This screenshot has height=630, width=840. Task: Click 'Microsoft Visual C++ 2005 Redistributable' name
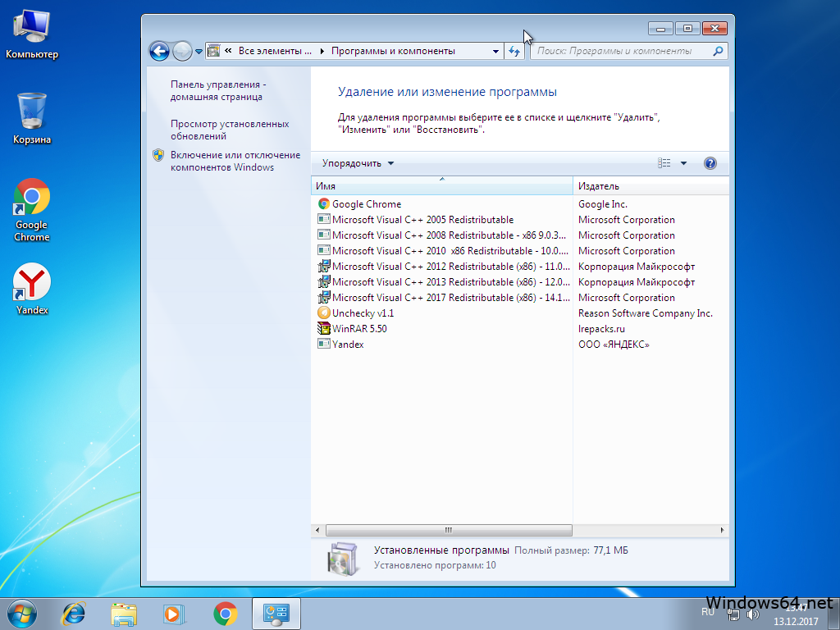[422, 220]
